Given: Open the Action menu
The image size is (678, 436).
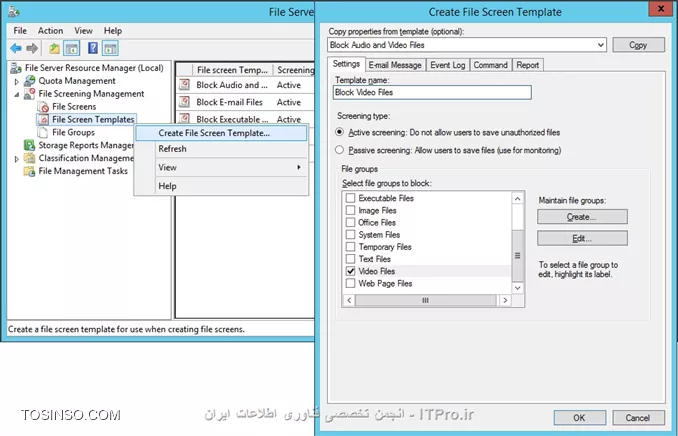Looking at the screenshot, I should click(50, 31).
